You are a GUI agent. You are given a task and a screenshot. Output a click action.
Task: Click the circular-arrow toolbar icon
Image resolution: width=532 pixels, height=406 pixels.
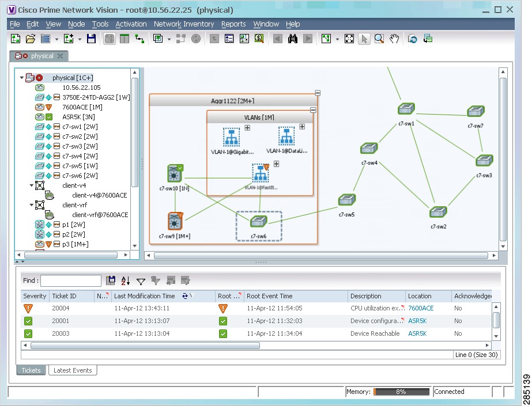[x=413, y=39]
